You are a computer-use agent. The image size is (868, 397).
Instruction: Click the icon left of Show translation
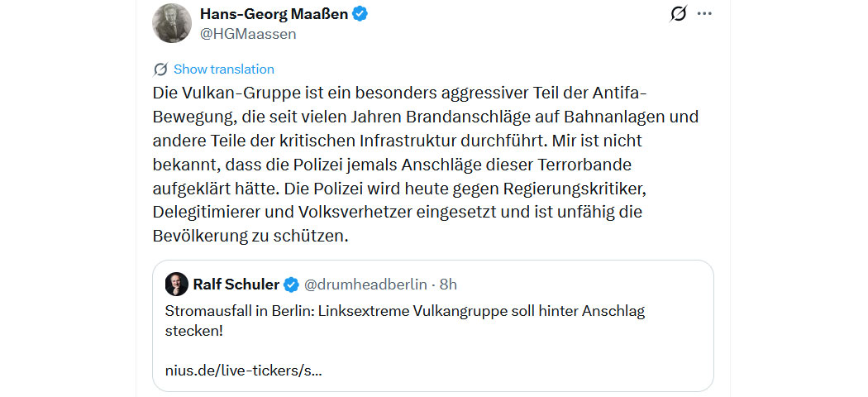(160, 69)
